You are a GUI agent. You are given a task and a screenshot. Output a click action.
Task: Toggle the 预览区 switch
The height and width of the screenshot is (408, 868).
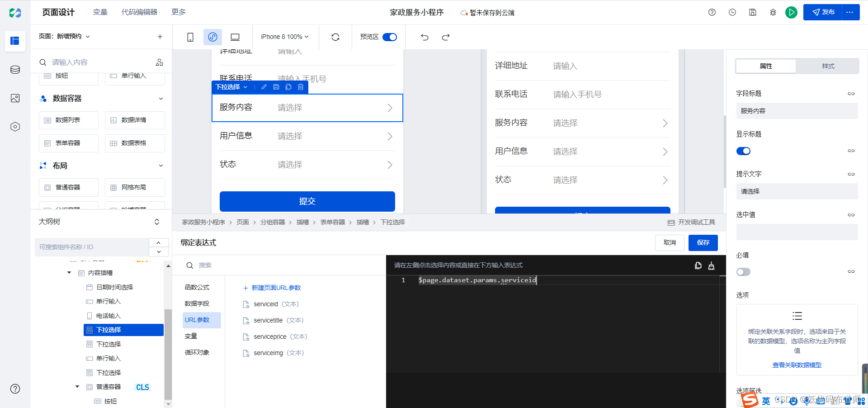pos(390,37)
